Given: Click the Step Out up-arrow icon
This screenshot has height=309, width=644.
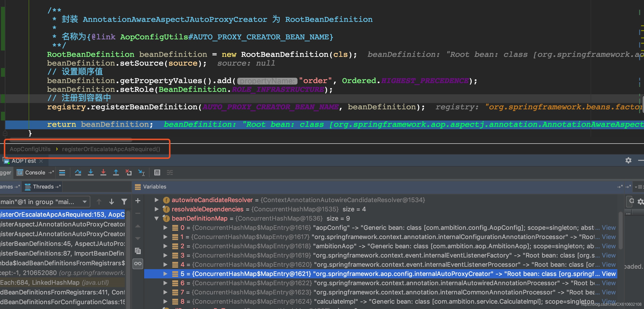Looking at the screenshot, I should click(x=116, y=173).
